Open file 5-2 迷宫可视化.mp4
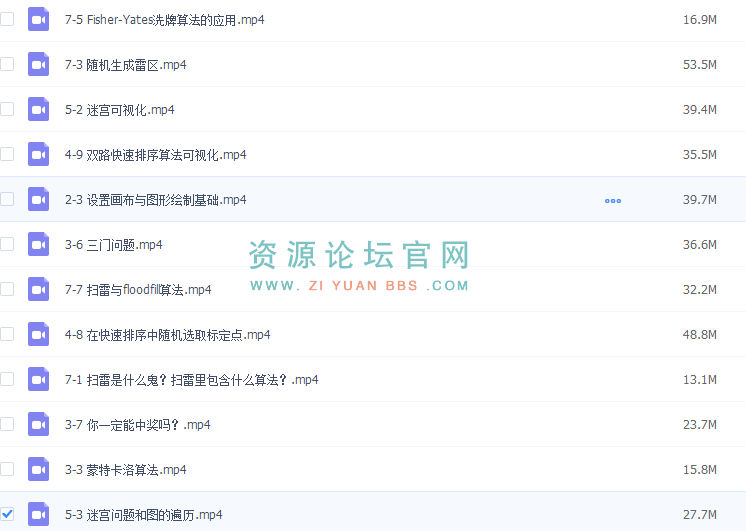The image size is (746, 531). coord(119,110)
